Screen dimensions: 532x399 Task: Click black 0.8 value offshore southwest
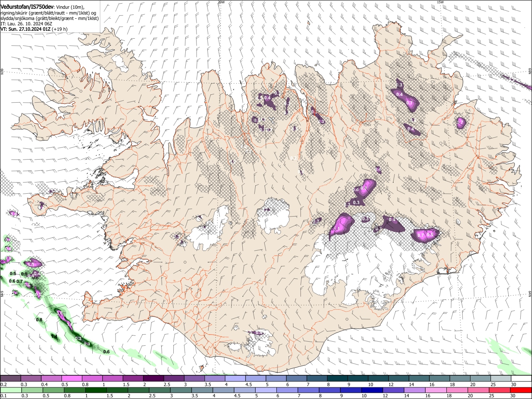tap(39, 320)
